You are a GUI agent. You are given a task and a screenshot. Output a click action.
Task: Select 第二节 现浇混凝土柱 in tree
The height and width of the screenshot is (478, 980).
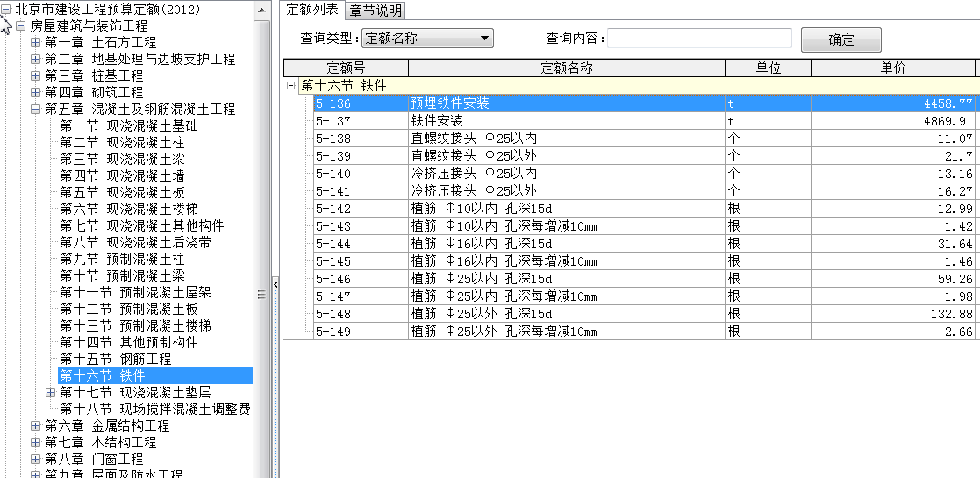click(x=122, y=142)
